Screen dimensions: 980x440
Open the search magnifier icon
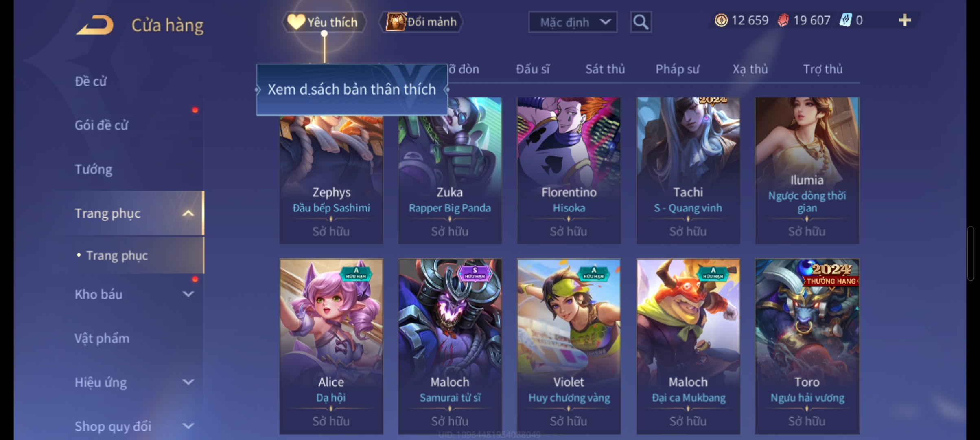(641, 22)
